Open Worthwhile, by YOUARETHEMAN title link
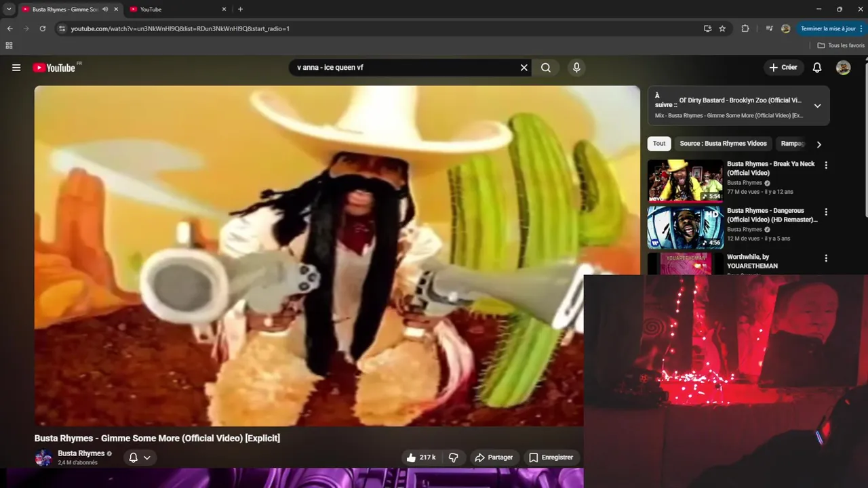 click(x=752, y=262)
